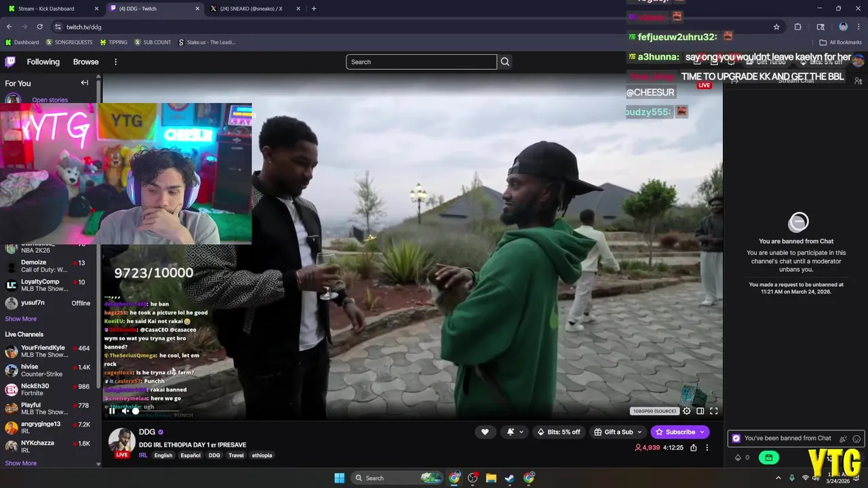Mute the stream volume icon
Image resolution: width=868 pixels, height=488 pixels.
tap(125, 411)
